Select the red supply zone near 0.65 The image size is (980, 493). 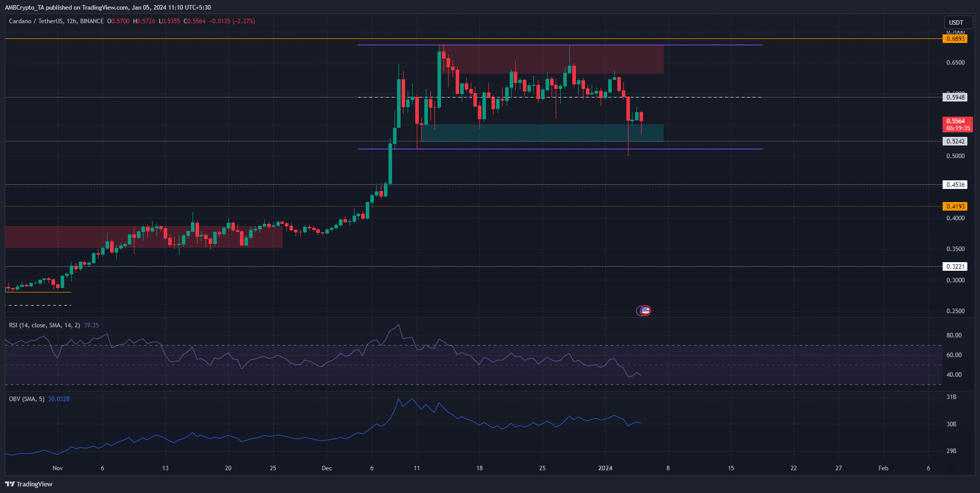[x=553, y=60]
